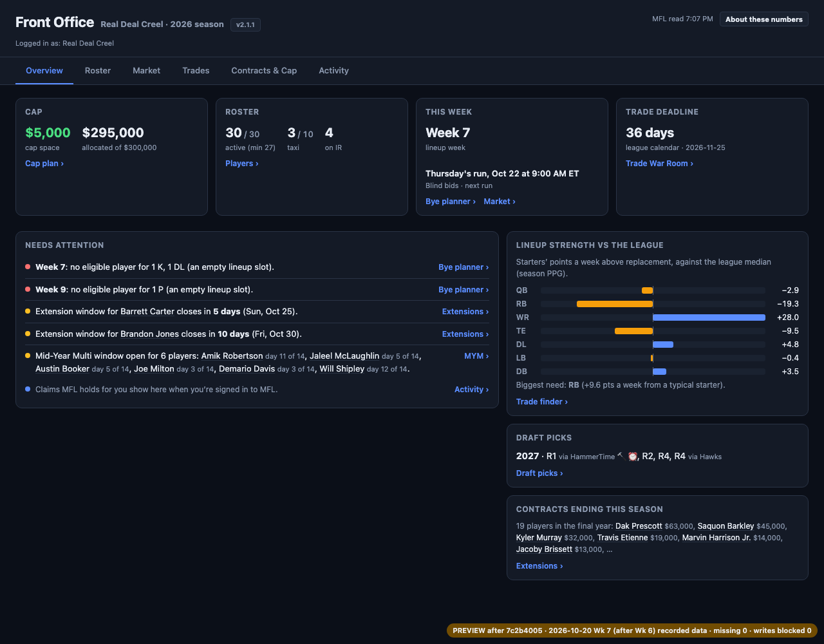The image size is (824, 644).
Task: Switch to the Activity tab
Action: [333, 71]
